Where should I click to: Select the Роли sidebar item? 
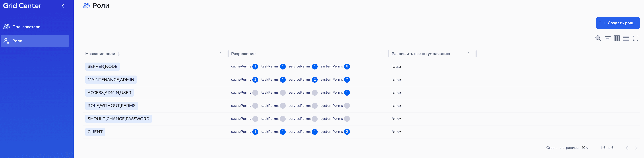(x=17, y=41)
